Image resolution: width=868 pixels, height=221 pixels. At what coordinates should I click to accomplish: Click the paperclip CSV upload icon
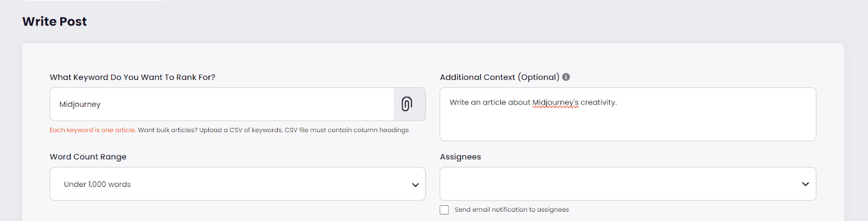(407, 104)
